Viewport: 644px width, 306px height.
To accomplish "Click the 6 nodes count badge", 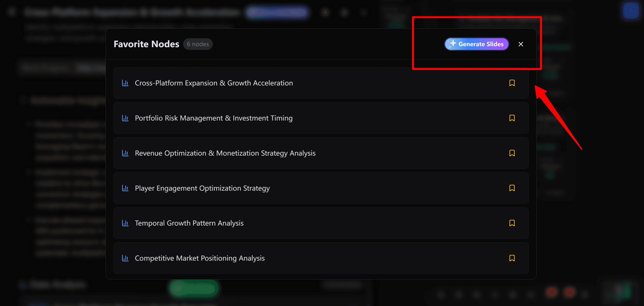I will (x=198, y=44).
